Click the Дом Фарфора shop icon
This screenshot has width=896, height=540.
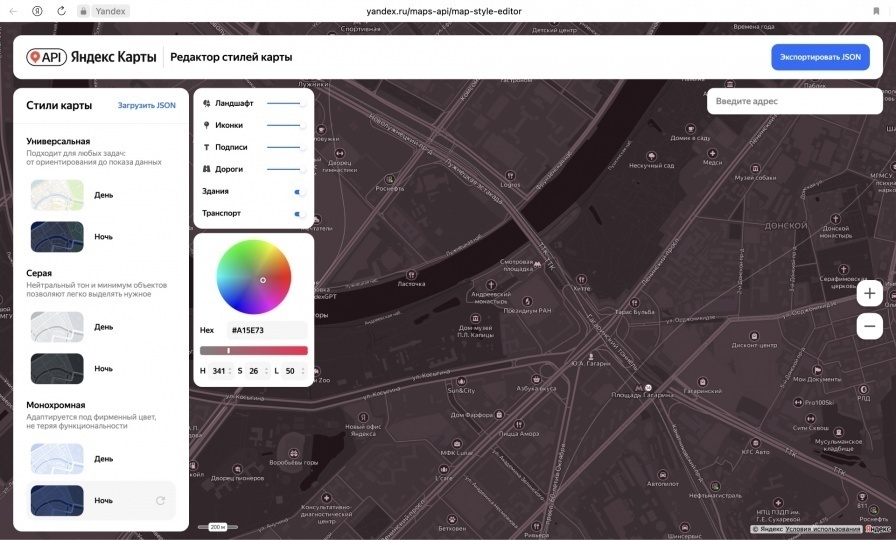(x=499, y=414)
